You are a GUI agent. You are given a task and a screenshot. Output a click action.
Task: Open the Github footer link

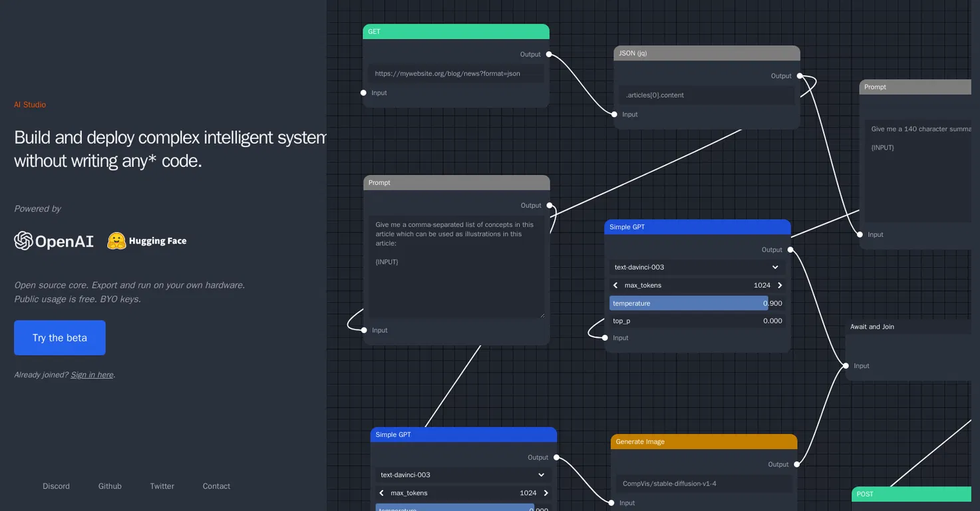pyautogui.click(x=110, y=486)
